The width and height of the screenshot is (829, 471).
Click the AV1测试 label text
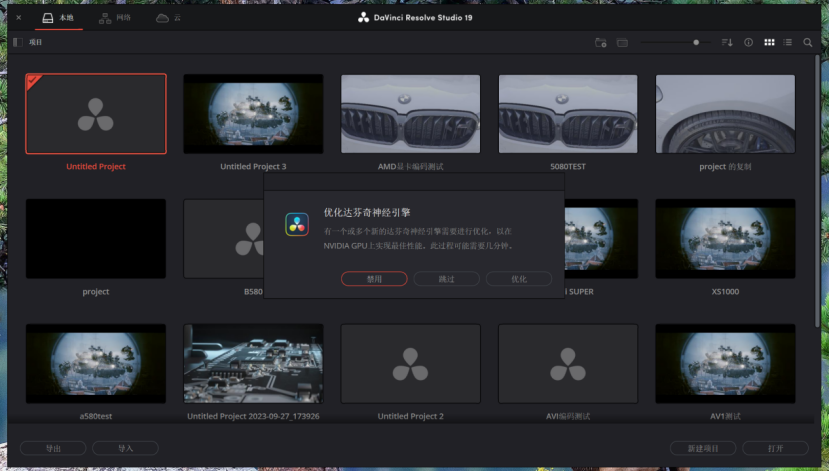(x=725, y=416)
